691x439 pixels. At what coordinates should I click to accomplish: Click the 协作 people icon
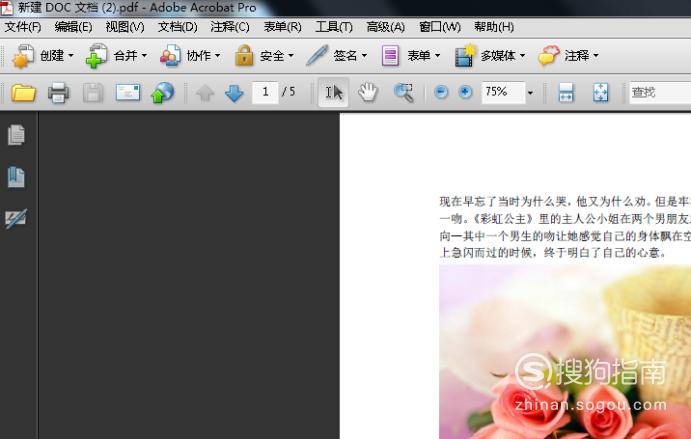tap(170, 56)
